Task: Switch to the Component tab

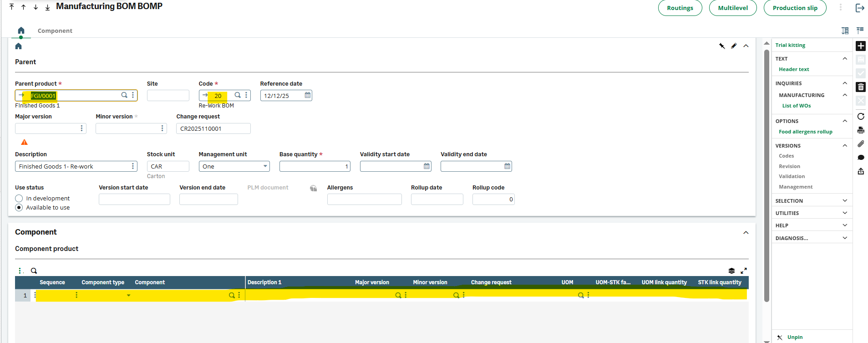Action: pos(55,31)
